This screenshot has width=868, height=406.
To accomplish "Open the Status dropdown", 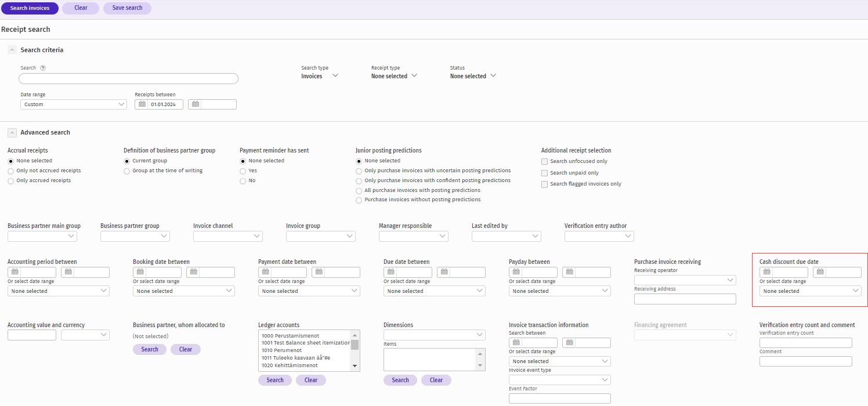I will coord(473,76).
